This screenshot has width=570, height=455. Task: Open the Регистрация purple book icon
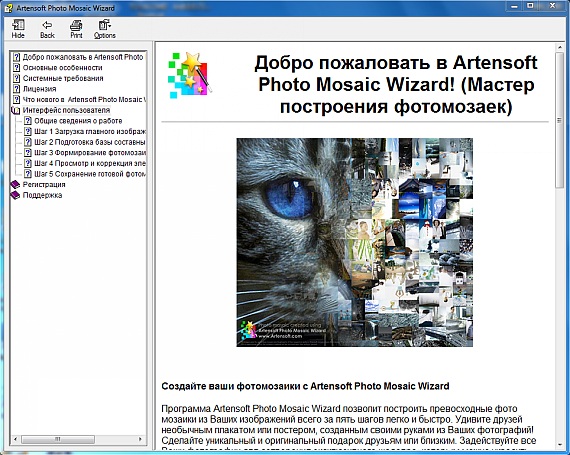pos(15,185)
